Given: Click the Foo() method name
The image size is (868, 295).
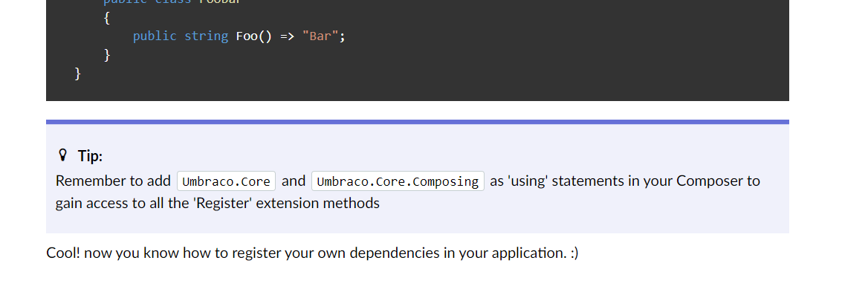Looking at the screenshot, I should [x=254, y=36].
